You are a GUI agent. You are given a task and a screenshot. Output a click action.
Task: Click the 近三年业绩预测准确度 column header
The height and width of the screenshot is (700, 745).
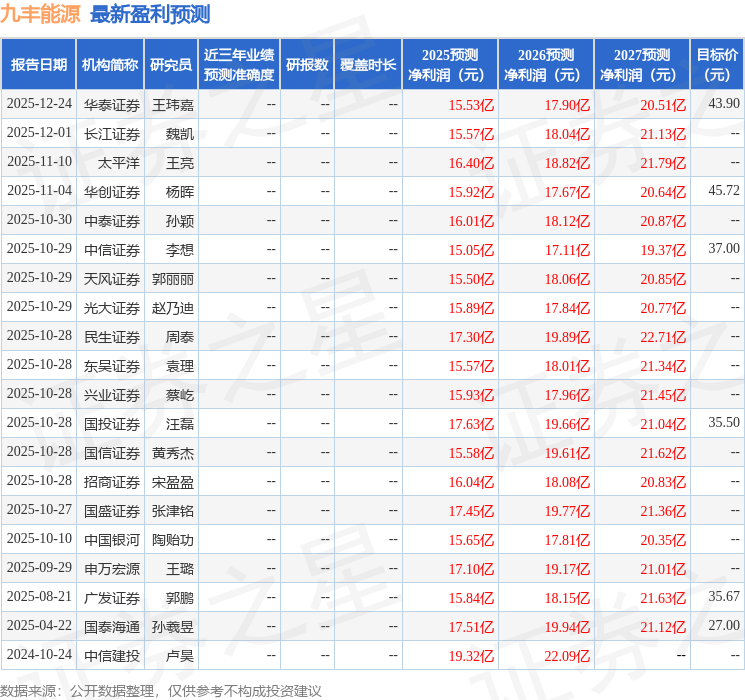point(238,65)
